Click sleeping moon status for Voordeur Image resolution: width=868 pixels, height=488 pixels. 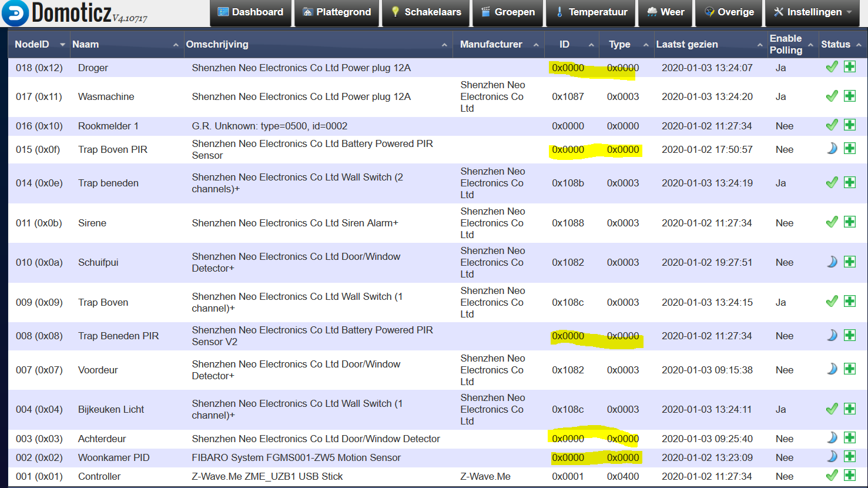click(x=832, y=369)
